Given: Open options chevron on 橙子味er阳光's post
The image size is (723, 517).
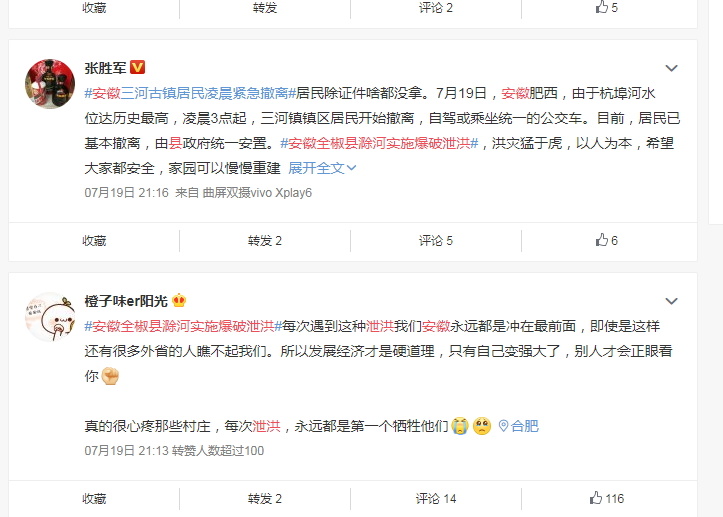Looking at the screenshot, I should [x=671, y=301].
